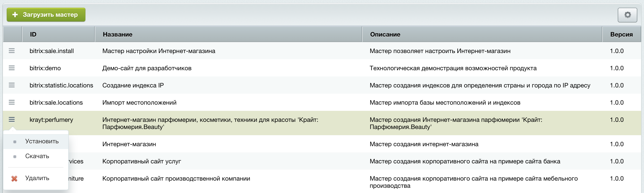Click description about сайта банка
This screenshot has height=193, width=644.
point(465,161)
